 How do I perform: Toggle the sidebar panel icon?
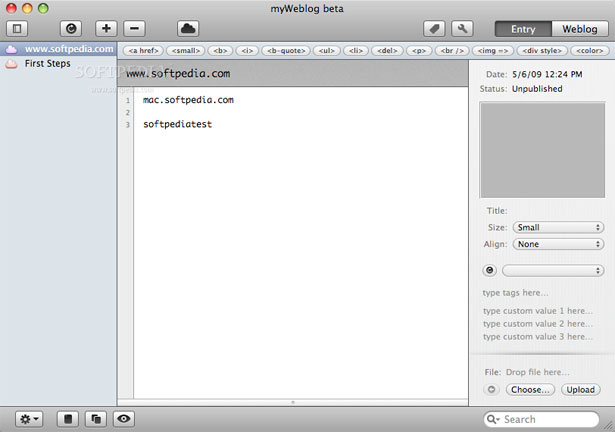(x=17, y=29)
